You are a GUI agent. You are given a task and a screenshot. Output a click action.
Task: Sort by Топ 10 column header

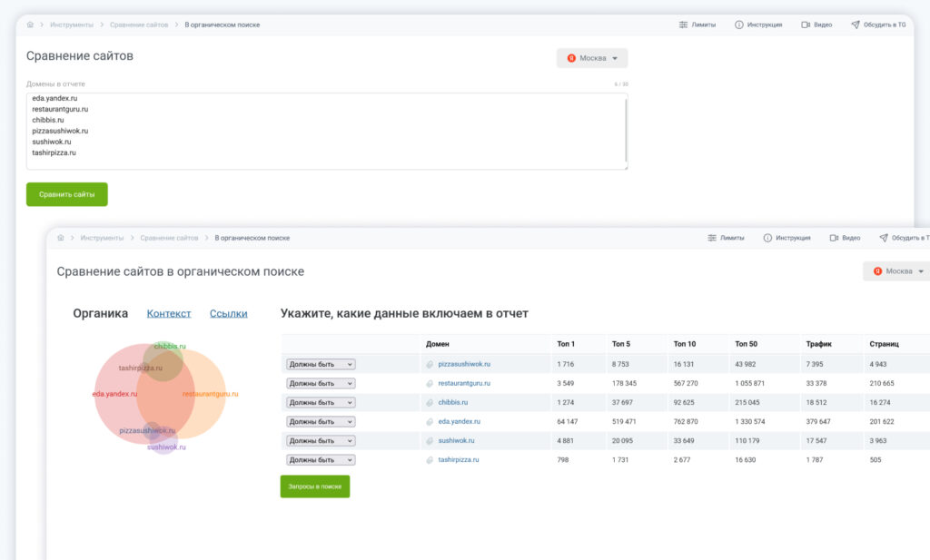(x=685, y=344)
